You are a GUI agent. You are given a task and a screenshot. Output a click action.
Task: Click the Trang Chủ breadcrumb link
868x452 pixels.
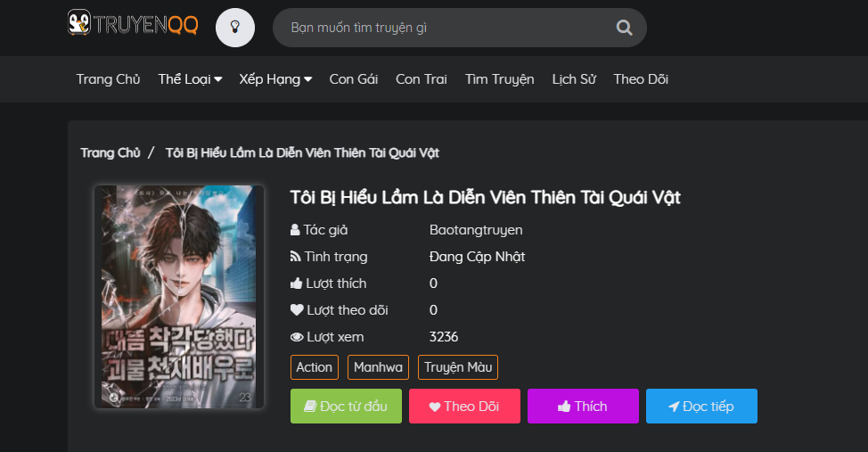click(x=111, y=152)
